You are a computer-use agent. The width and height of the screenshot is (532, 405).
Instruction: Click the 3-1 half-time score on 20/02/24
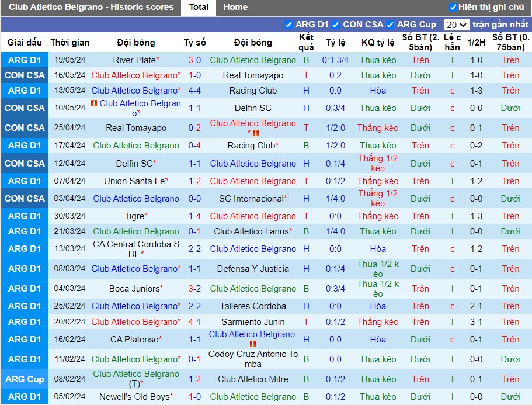476,322
